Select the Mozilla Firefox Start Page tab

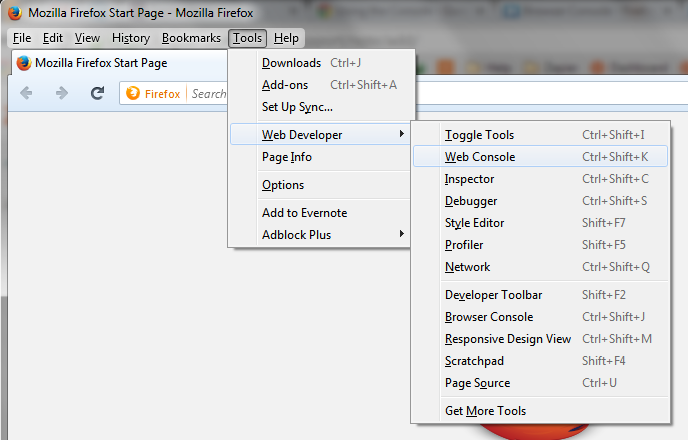[x=119, y=63]
